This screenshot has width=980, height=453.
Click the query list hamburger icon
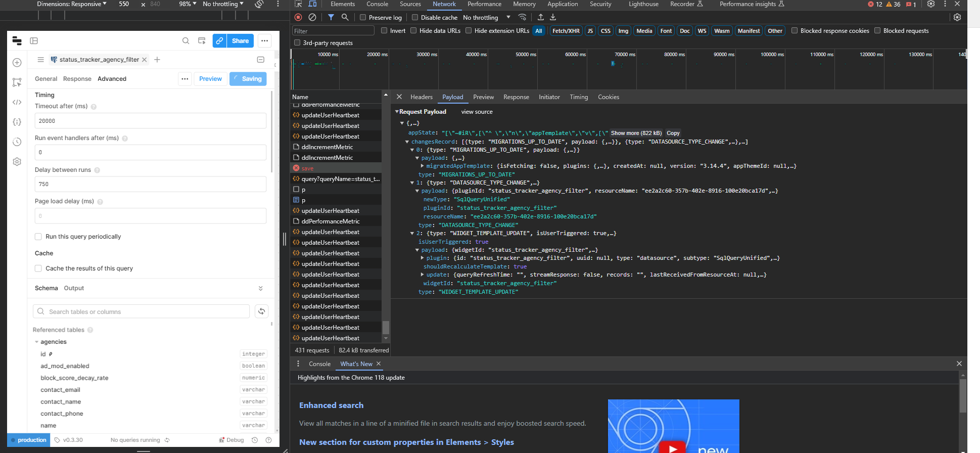pyautogui.click(x=40, y=60)
